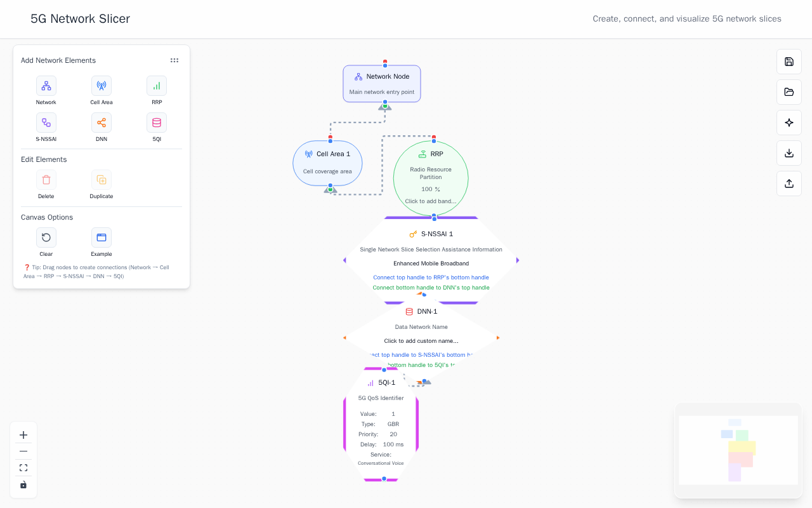The width and height of the screenshot is (812, 508).
Task: Click the upload button
Action: tap(789, 184)
